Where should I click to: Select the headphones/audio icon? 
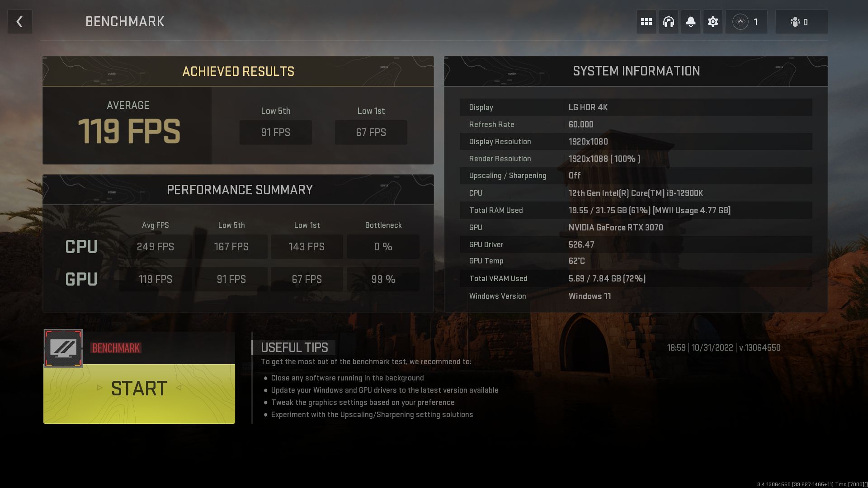(x=668, y=22)
